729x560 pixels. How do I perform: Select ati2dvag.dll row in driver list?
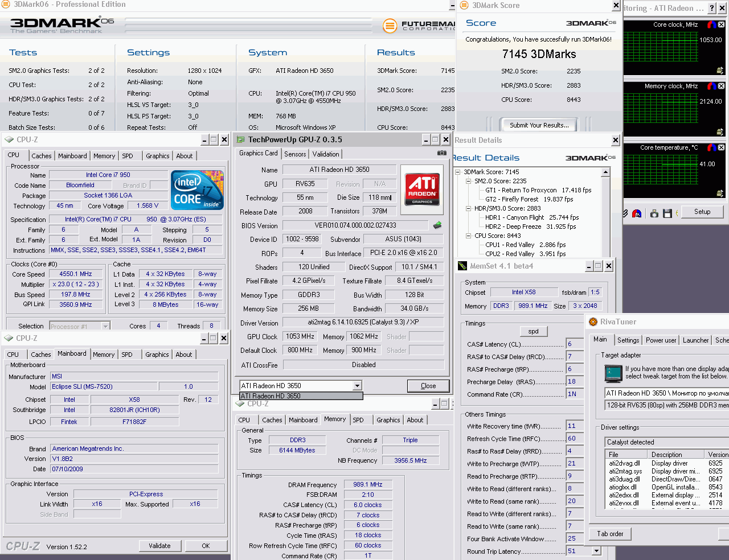point(667,463)
